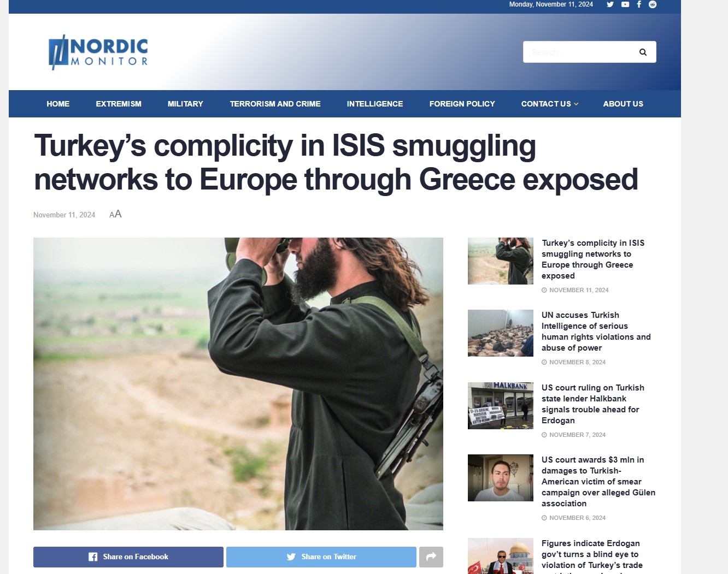The width and height of the screenshot is (728, 574).
Task: Open the Facebook icon in top bar
Action: coord(639,4)
